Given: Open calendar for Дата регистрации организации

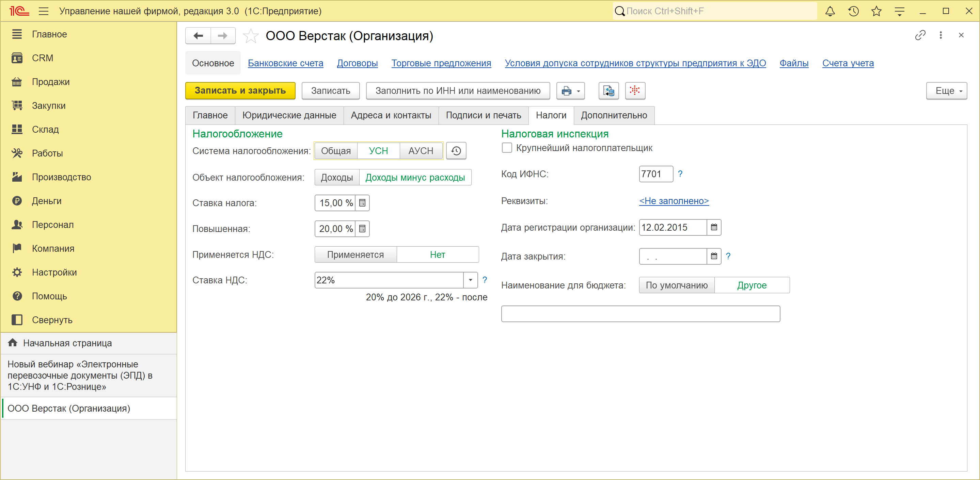Looking at the screenshot, I should tap(714, 227).
